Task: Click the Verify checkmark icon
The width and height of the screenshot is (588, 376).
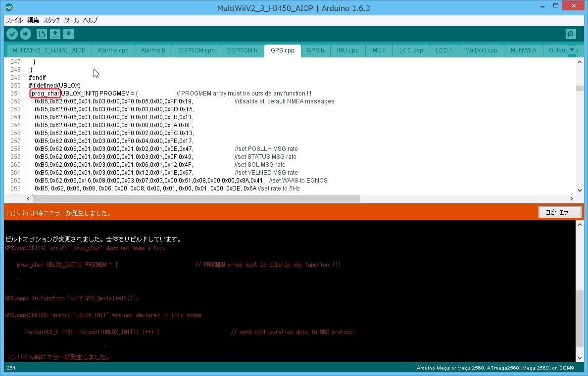Action: [12, 34]
